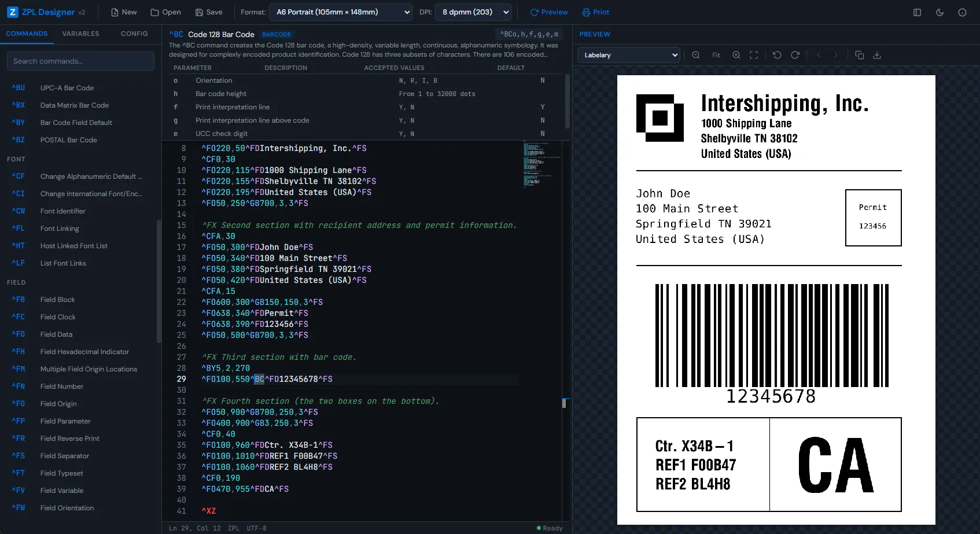The image size is (980, 534).
Task: Click the zoom in magnifier icon
Action: click(x=736, y=55)
